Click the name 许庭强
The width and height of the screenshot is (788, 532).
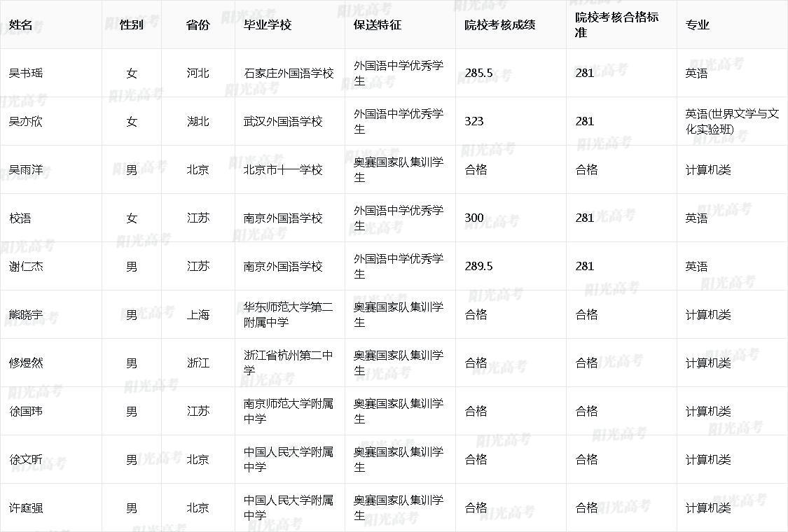[x=26, y=507]
